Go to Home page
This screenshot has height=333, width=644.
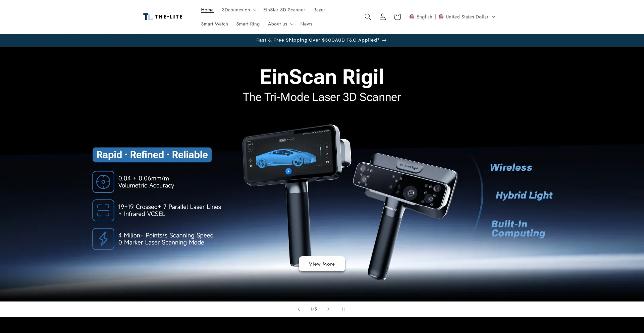point(207,10)
